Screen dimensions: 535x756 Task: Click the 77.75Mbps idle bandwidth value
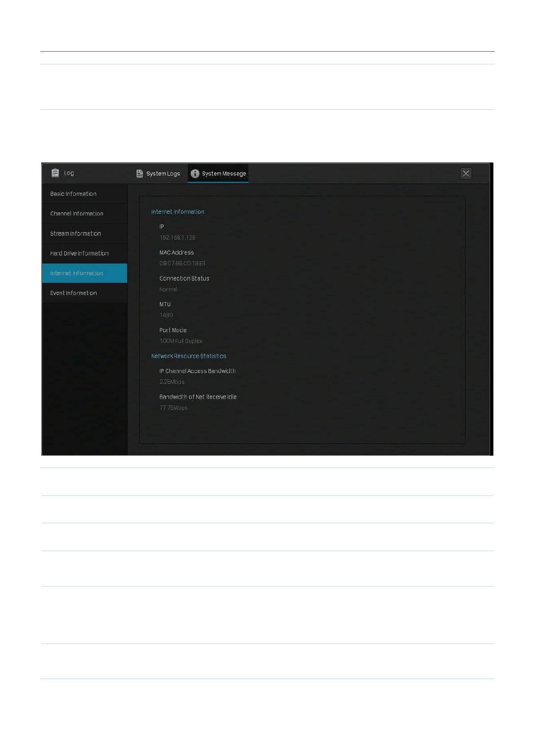[x=173, y=408]
